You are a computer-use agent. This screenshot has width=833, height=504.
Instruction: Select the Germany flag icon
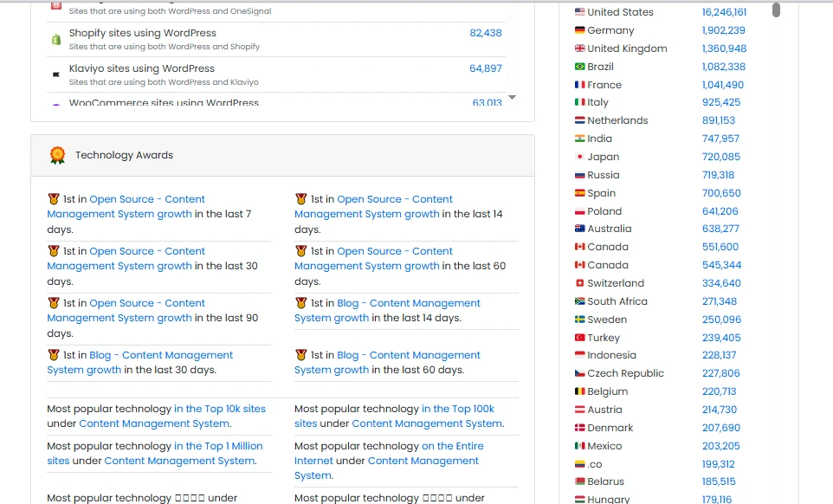coord(579,30)
